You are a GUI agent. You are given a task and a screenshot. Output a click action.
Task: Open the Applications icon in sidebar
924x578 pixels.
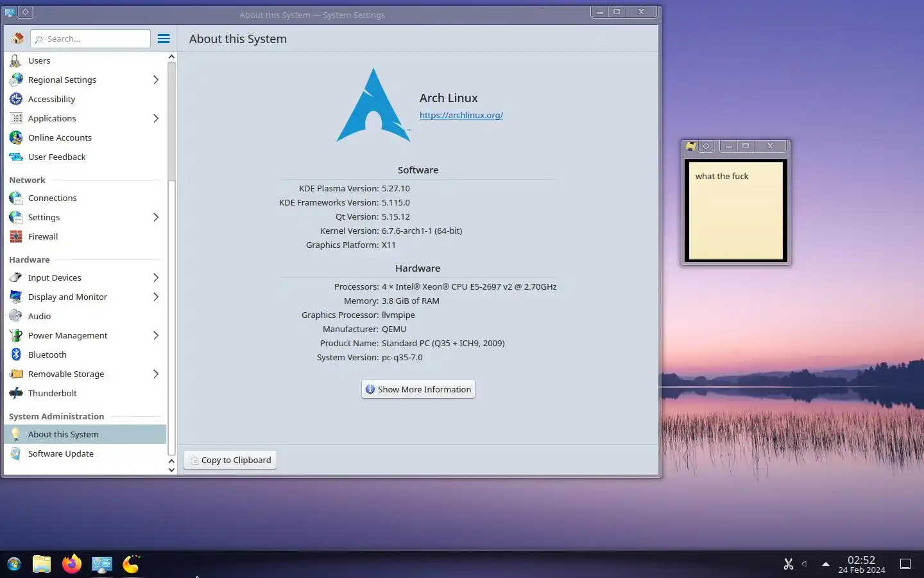click(x=16, y=118)
